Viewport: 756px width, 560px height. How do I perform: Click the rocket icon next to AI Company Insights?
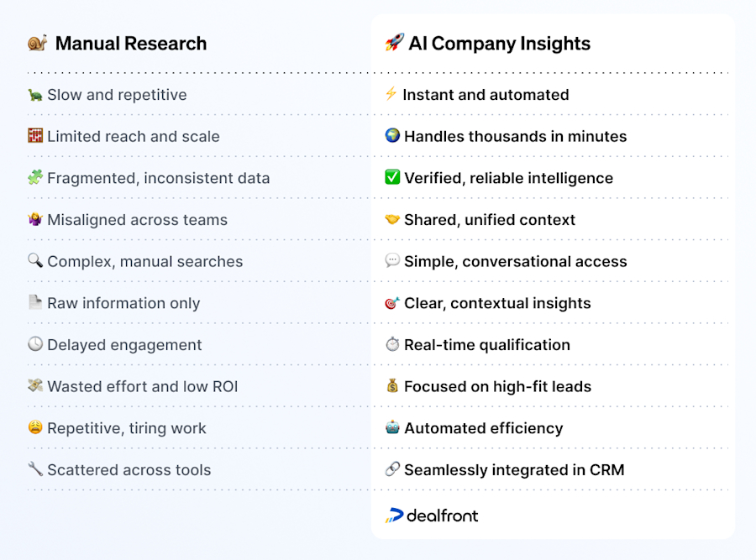[394, 42]
